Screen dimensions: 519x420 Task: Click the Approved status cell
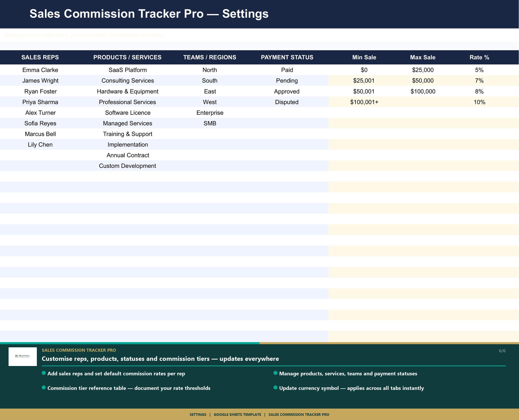(287, 91)
